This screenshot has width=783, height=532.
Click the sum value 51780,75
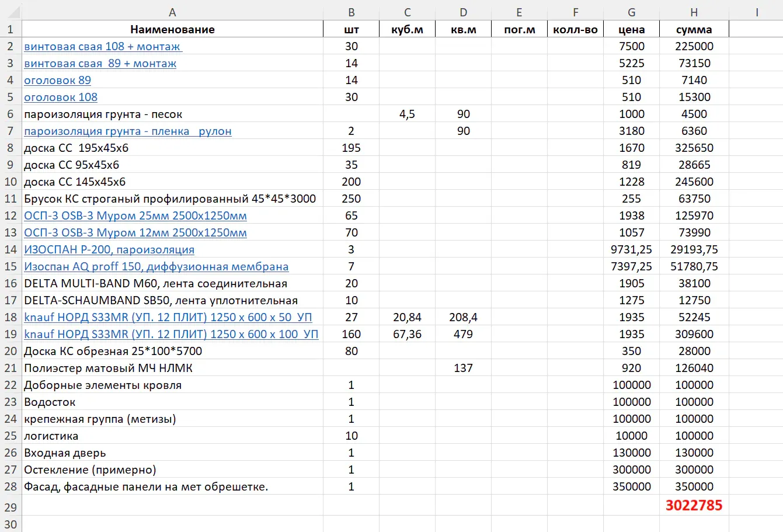tap(694, 267)
